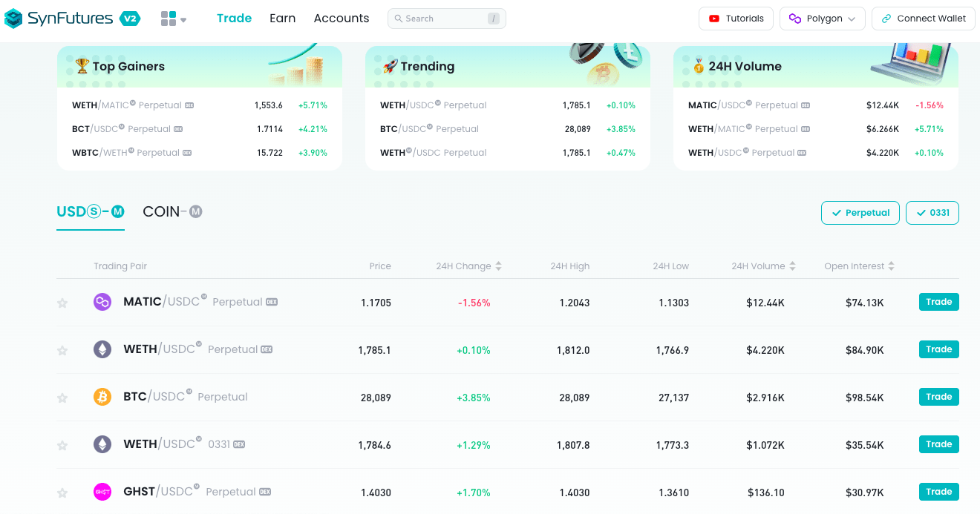This screenshot has width=980, height=514.
Task: Favorite the WETH/USDC 0331 pair
Action: pos(62,445)
